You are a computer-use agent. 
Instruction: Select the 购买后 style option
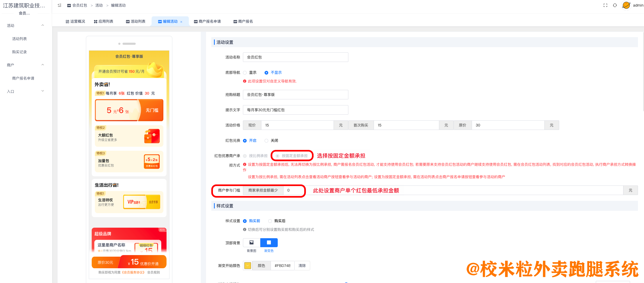coord(270,221)
